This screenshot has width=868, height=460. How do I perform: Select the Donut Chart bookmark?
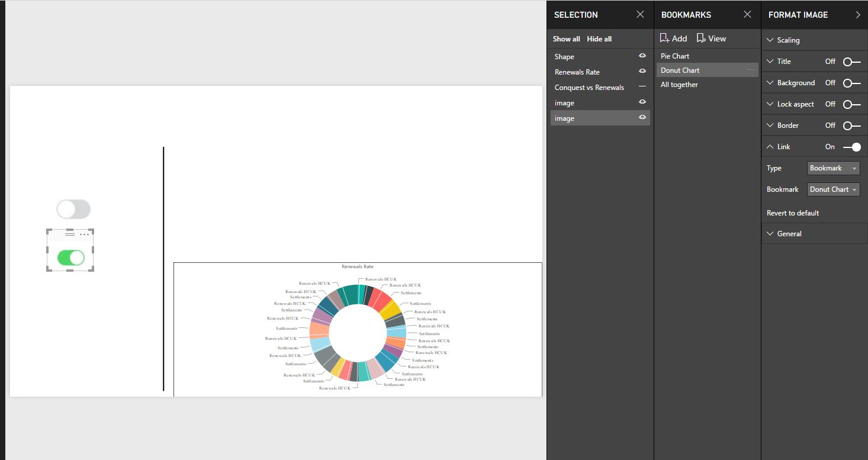[708, 70]
